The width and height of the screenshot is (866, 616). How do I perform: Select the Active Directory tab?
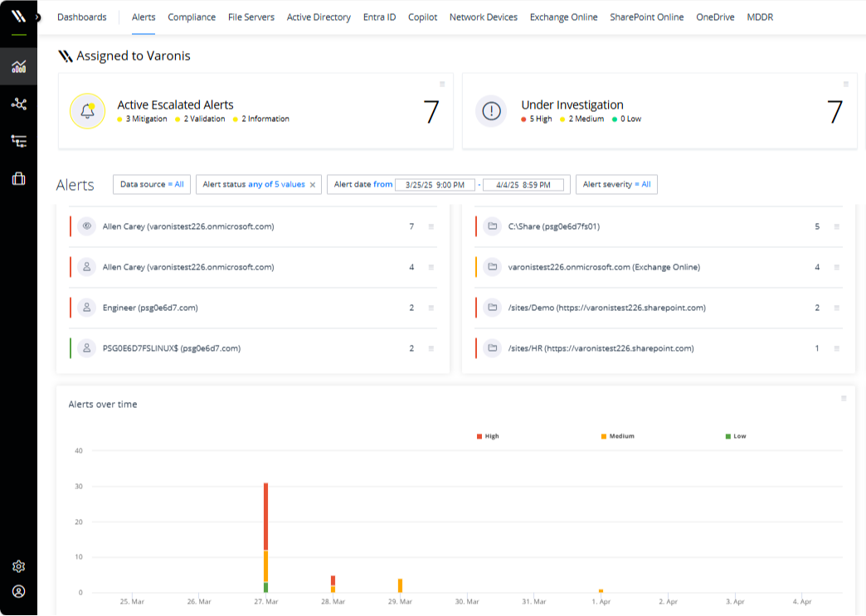[x=319, y=17]
